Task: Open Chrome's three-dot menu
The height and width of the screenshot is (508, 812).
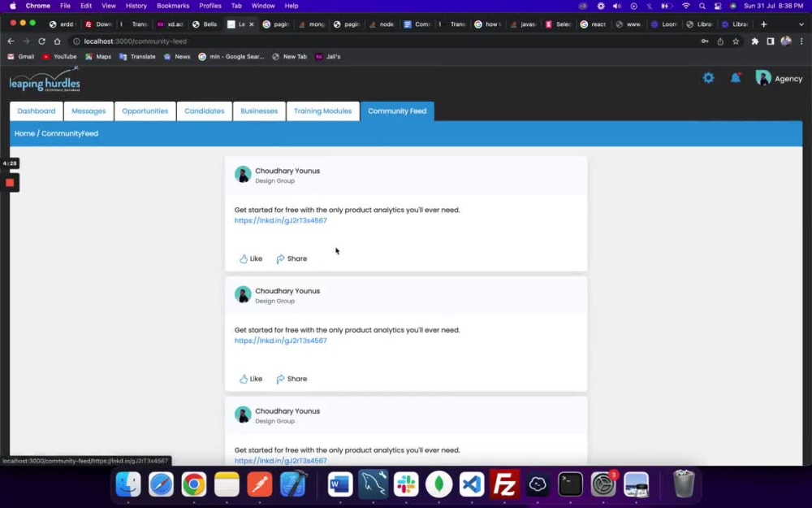Action: 801,41
